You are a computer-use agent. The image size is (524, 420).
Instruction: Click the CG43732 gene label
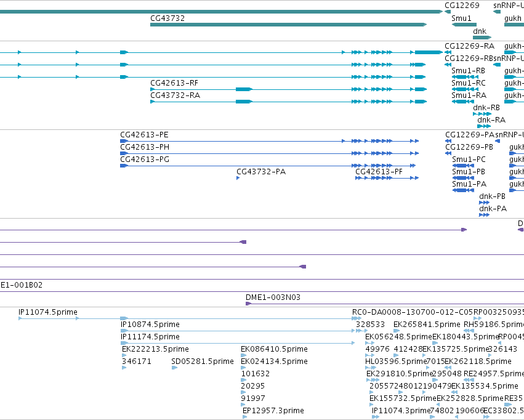click(167, 18)
